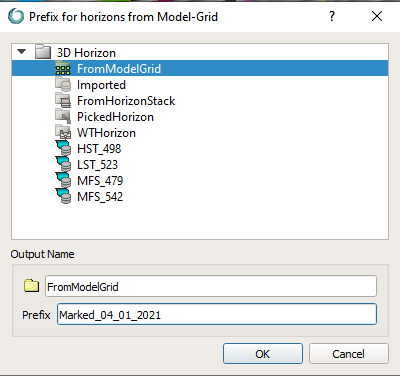Image resolution: width=400 pixels, height=376 pixels.
Task: Click the MFS_479 horizon icon
Action: [63, 181]
